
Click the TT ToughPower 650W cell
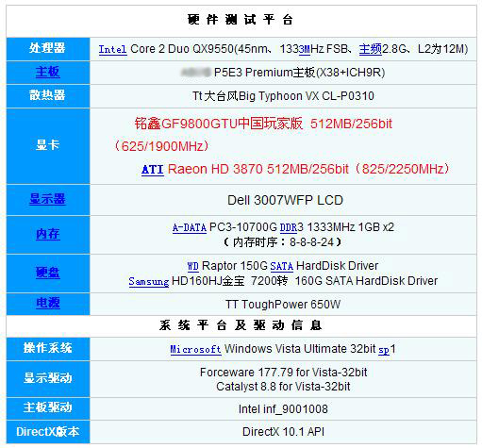pyautogui.click(x=283, y=304)
